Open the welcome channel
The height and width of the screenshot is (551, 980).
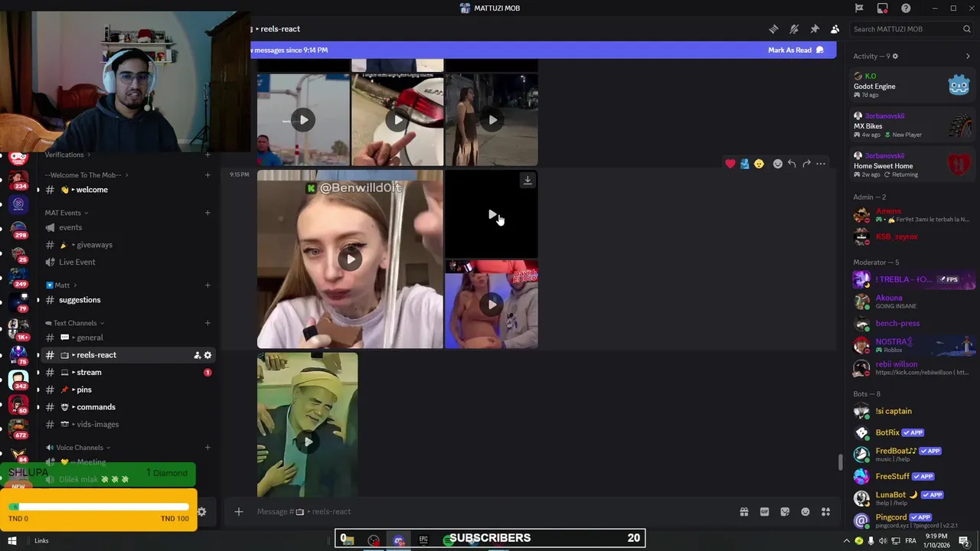(x=126, y=190)
